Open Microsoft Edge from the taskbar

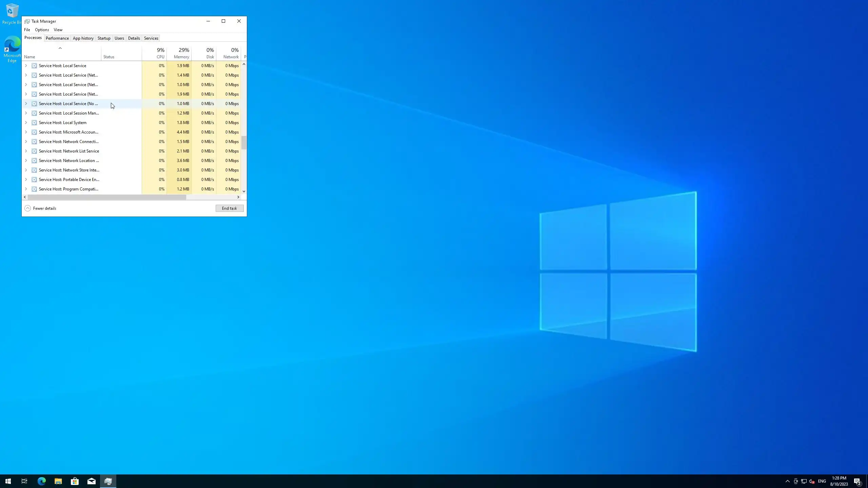41,481
